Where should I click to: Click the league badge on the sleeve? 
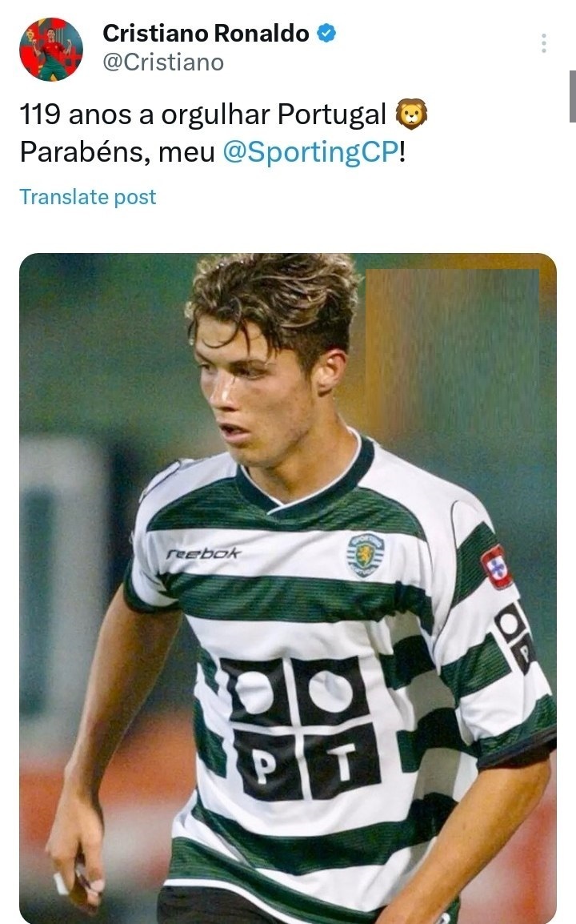tap(497, 567)
